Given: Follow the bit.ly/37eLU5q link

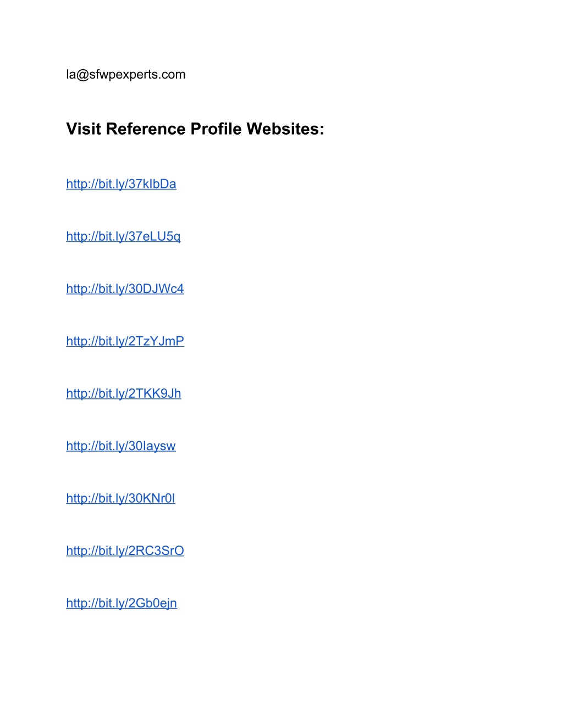Looking at the screenshot, I should click(x=123, y=236).
